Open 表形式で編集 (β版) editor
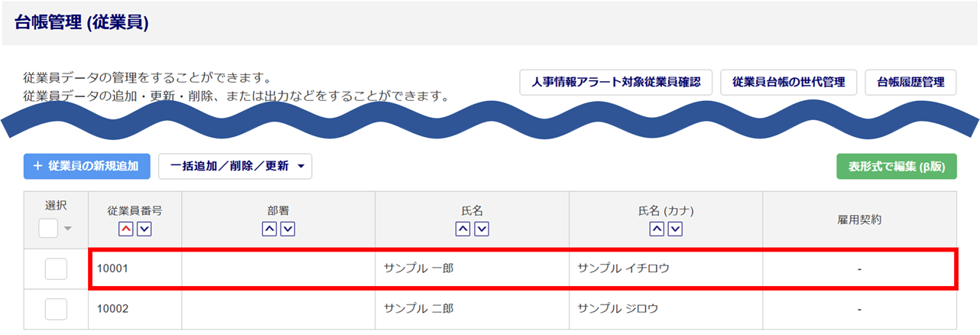The width and height of the screenshot is (980, 335). [x=897, y=166]
